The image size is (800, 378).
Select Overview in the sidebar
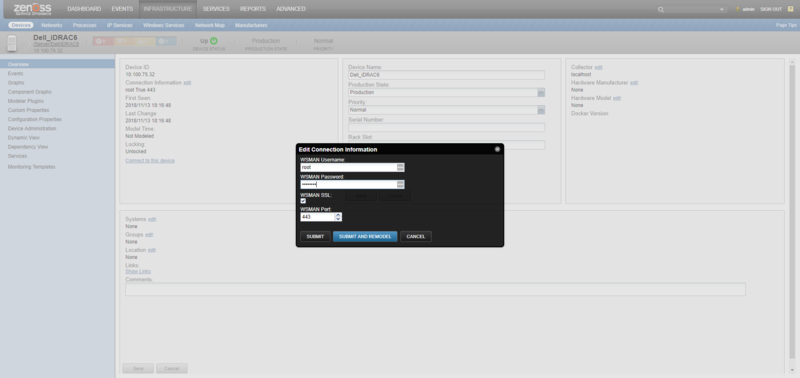click(57, 64)
